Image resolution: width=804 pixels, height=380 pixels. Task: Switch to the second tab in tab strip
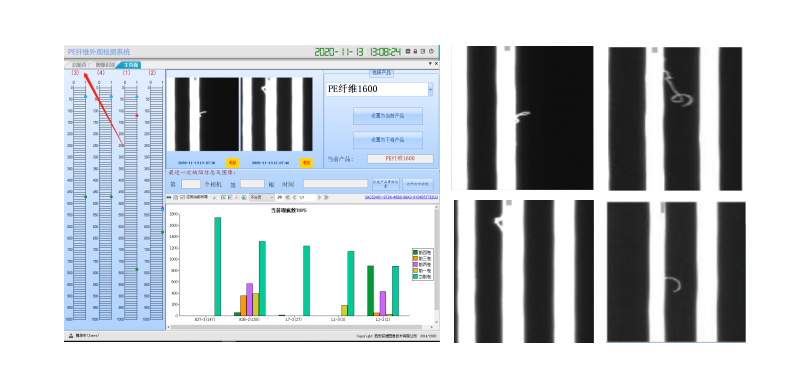(x=104, y=65)
